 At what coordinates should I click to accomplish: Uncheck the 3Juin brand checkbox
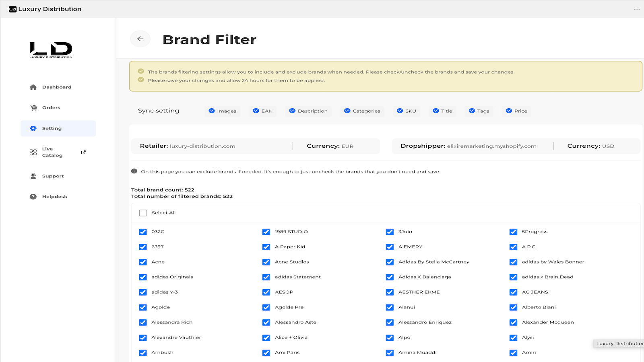390,232
